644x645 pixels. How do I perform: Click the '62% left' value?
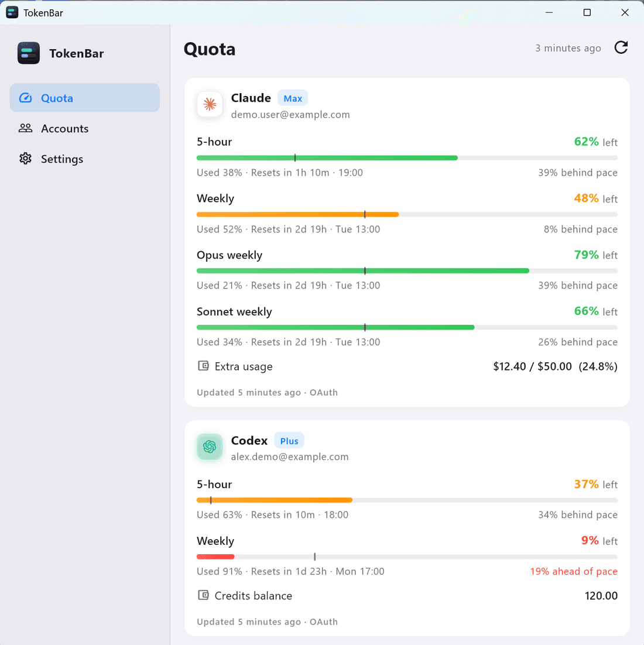click(x=595, y=142)
